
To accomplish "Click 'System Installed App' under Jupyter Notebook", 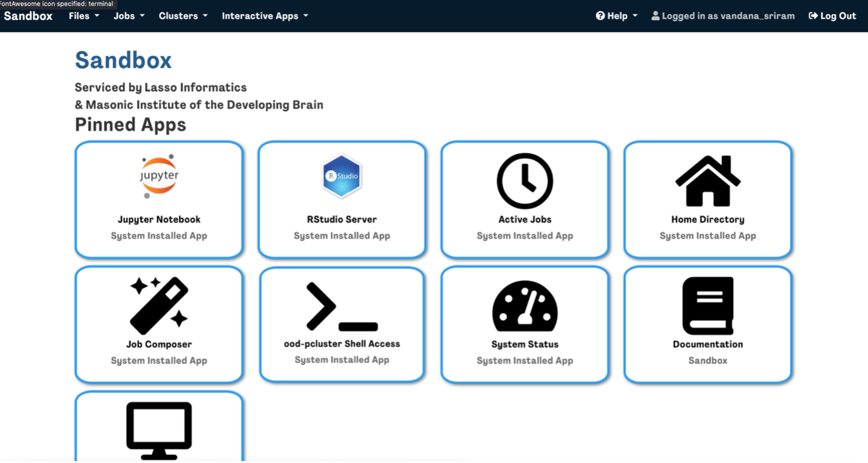I will (159, 236).
